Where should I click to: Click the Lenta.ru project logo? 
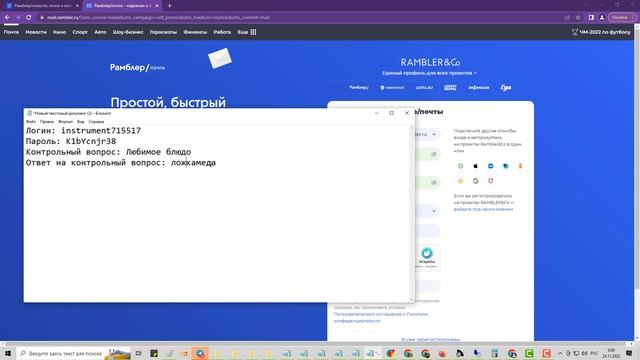pos(424,87)
